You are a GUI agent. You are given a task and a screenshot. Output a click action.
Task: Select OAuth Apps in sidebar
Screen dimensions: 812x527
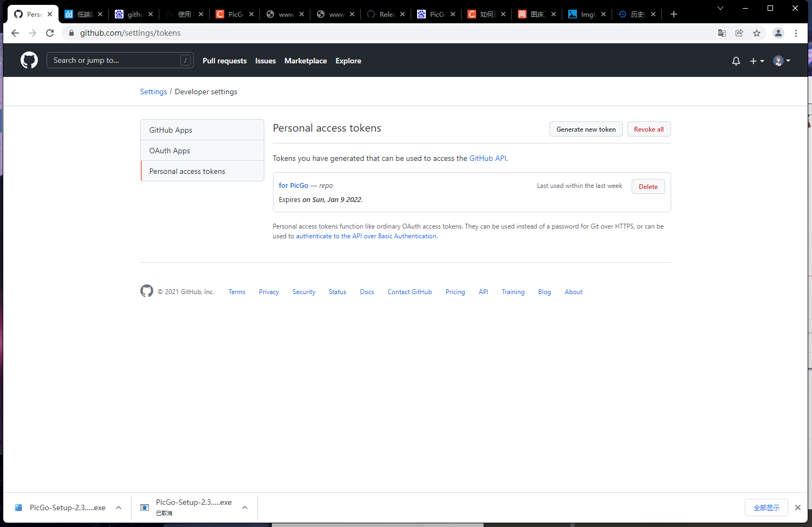tap(202, 151)
